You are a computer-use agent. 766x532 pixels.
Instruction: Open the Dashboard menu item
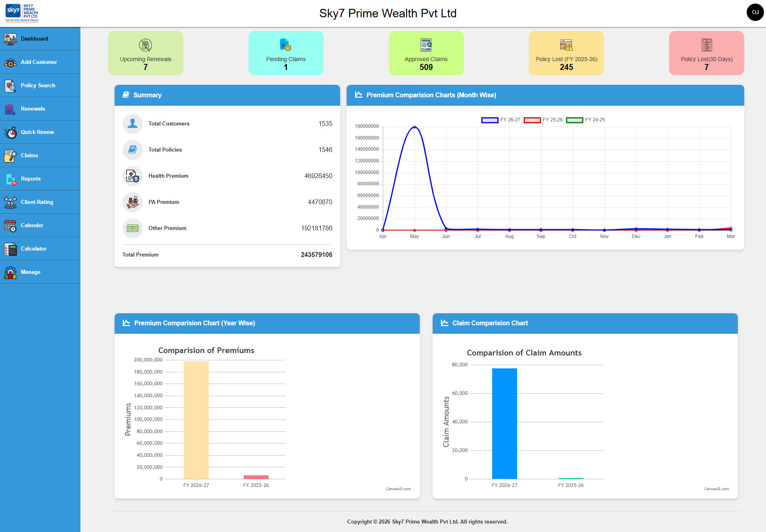point(10,39)
